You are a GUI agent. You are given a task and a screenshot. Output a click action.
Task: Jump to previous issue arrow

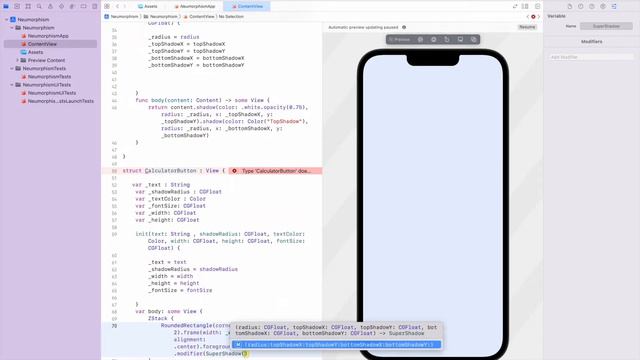[x=527, y=17]
